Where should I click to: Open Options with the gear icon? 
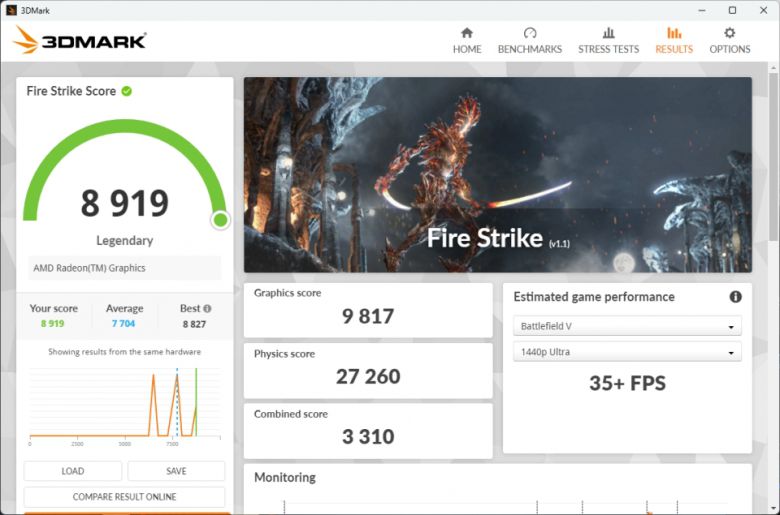730,33
